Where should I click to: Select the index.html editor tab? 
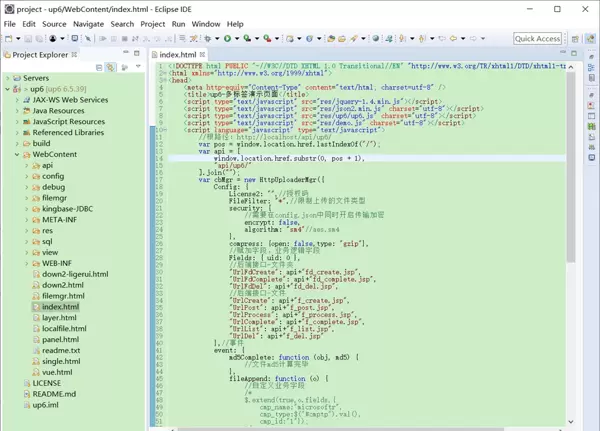coord(177,54)
